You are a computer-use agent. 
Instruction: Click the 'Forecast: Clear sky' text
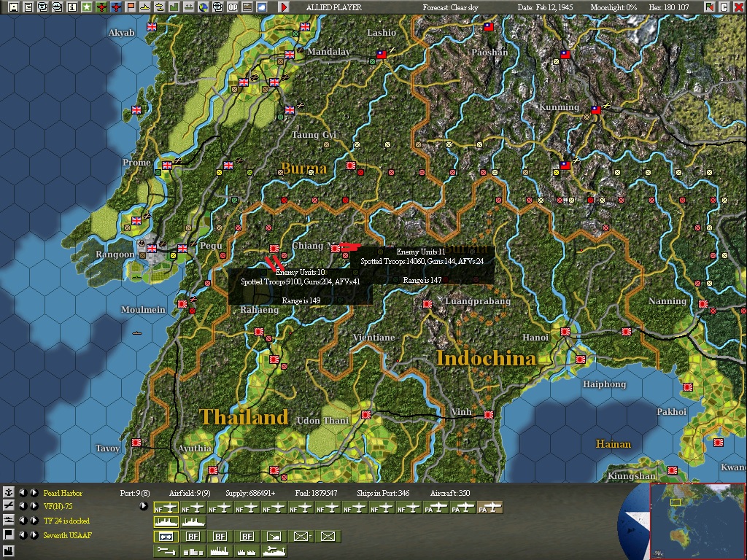451,7
